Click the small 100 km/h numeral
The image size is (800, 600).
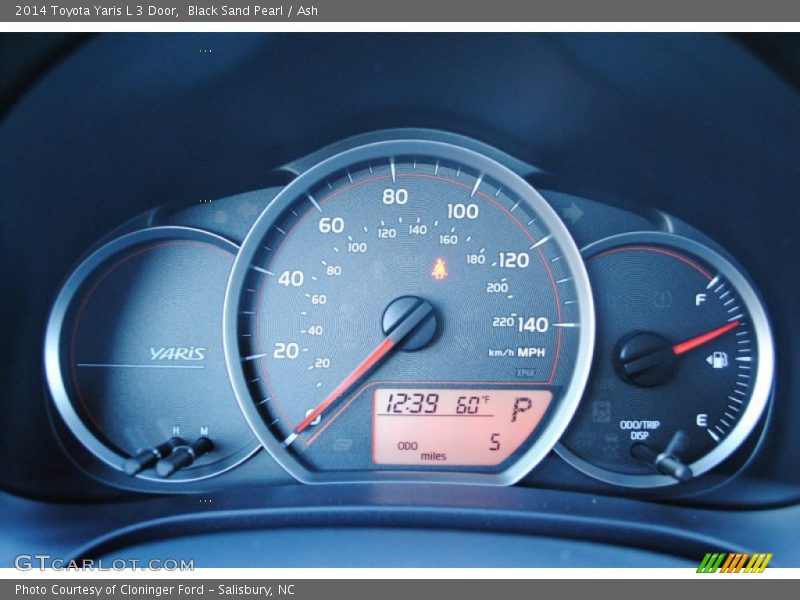pos(357,247)
